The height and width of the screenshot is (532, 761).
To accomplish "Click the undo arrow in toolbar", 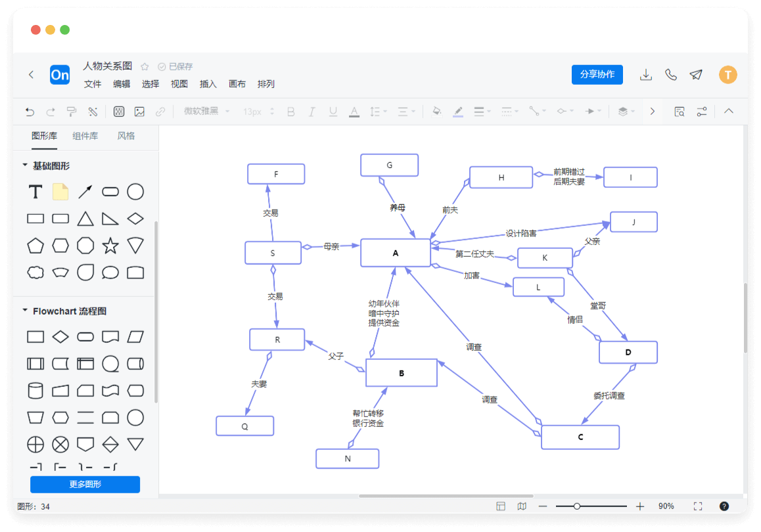I will (30, 112).
